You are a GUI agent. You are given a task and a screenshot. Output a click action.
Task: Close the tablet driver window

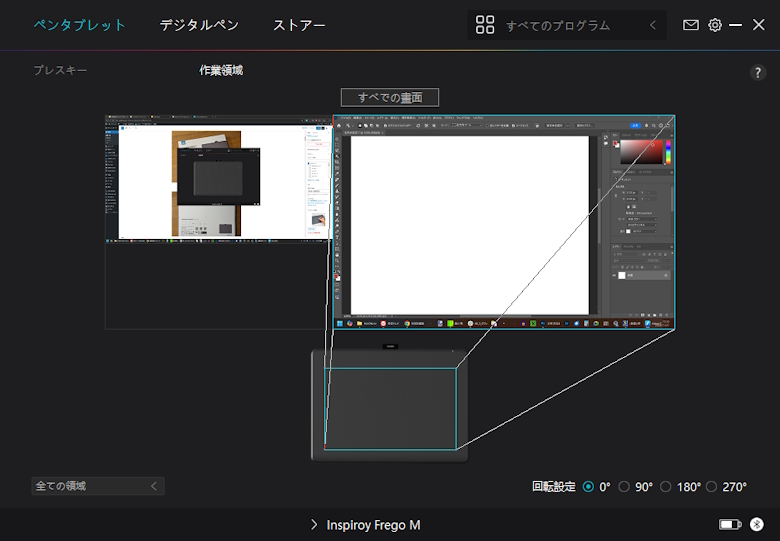758,25
